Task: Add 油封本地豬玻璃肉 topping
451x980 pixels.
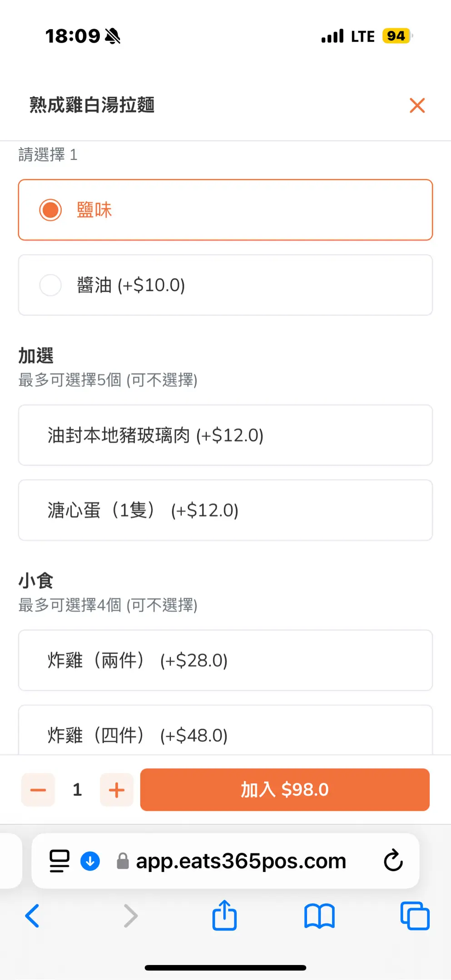Action: click(x=225, y=435)
